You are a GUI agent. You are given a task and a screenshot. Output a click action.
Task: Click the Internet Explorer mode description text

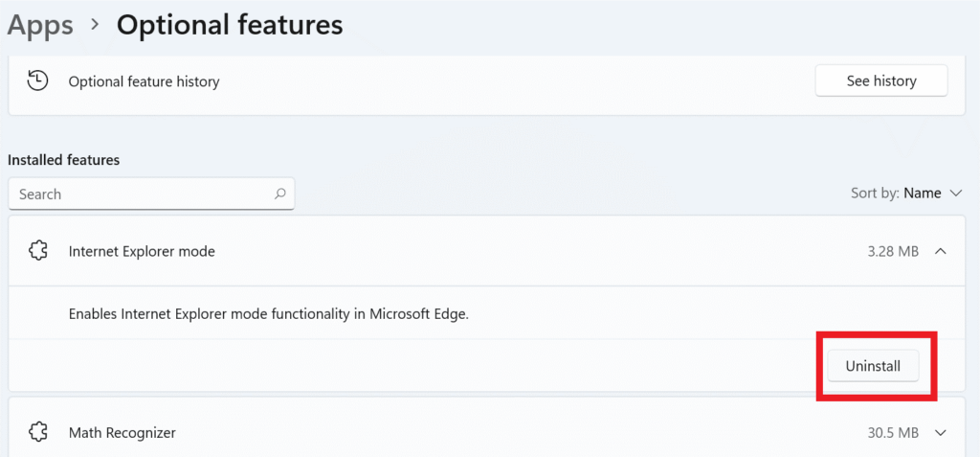tap(269, 313)
